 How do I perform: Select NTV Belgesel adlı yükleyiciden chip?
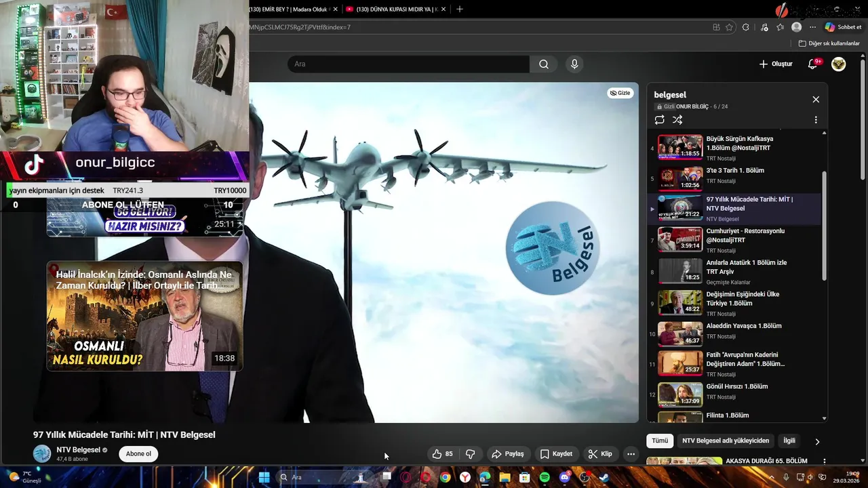point(726,441)
